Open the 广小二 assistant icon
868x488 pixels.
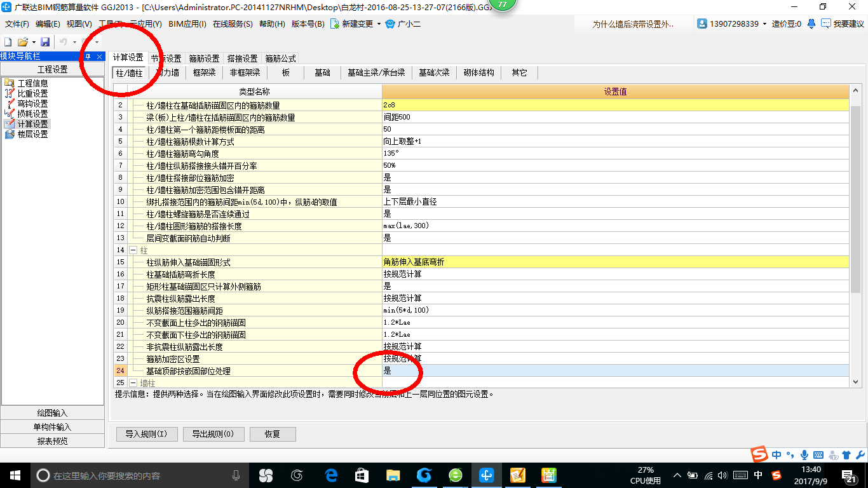[390, 24]
